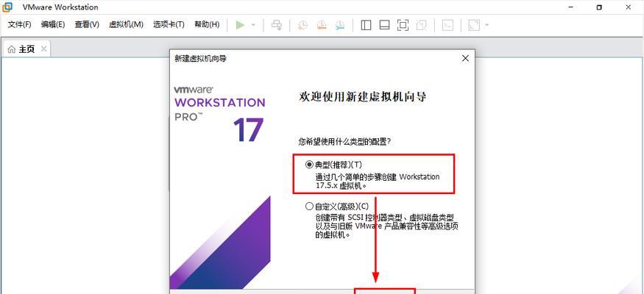Screen dimensions: 644x294
Task: Toggle the library sidebar panel icon
Action: (366, 25)
